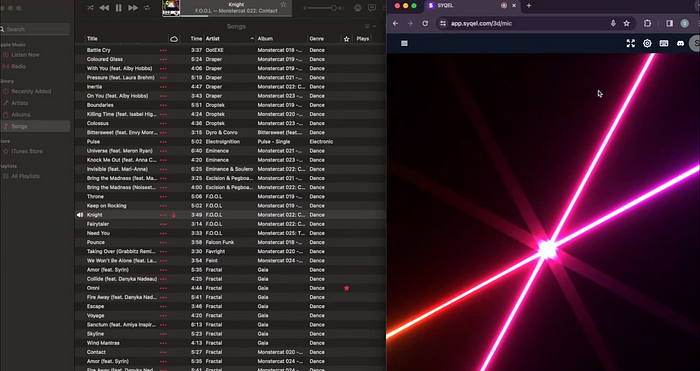Download the song Knight via red arrow
Screen dimensions: 700x371
click(x=174, y=215)
